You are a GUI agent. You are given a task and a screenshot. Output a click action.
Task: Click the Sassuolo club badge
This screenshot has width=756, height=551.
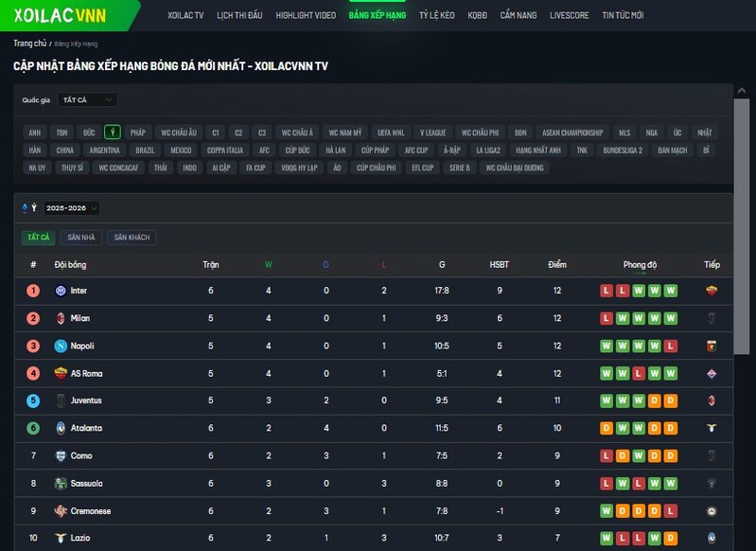pyautogui.click(x=60, y=483)
